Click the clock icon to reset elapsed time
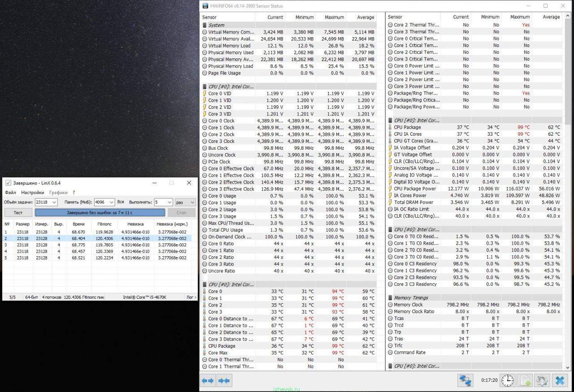 click(507, 381)
